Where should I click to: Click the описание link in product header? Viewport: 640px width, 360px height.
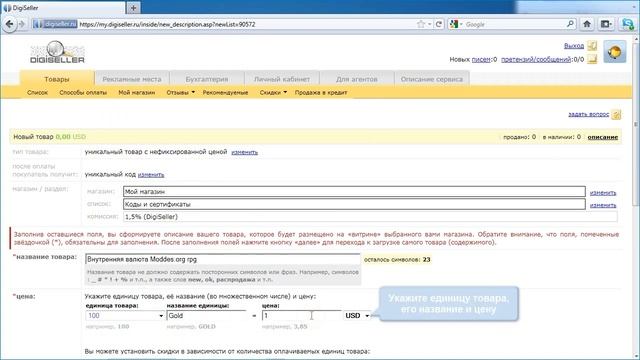(602, 137)
